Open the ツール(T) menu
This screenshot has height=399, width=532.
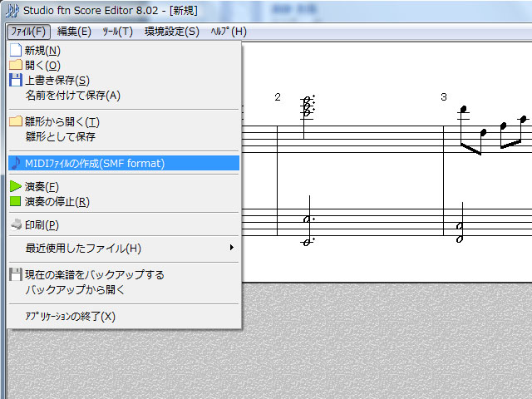(x=117, y=32)
